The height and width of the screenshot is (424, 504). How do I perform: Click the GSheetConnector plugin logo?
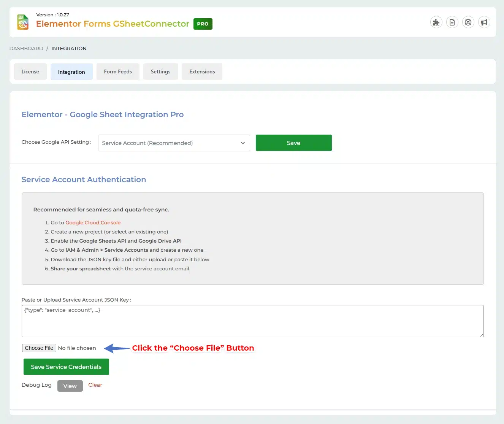pyautogui.click(x=23, y=22)
